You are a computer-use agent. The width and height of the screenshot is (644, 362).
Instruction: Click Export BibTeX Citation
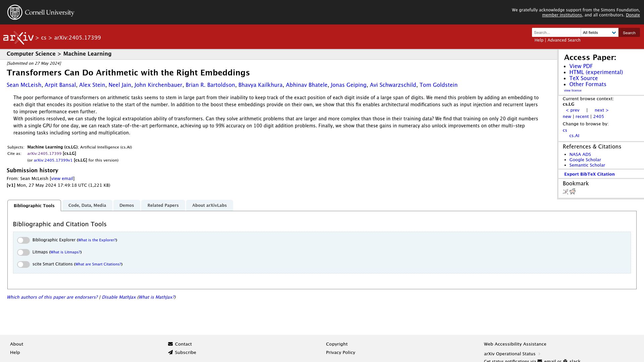589,174
